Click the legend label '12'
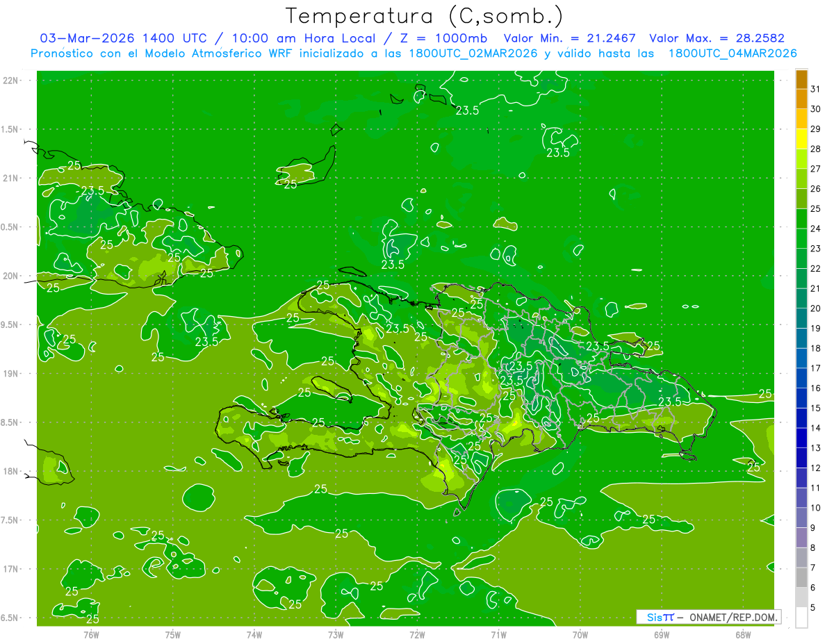The width and height of the screenshot is (834, 644). pyautogui.click(x=815, y=468)
